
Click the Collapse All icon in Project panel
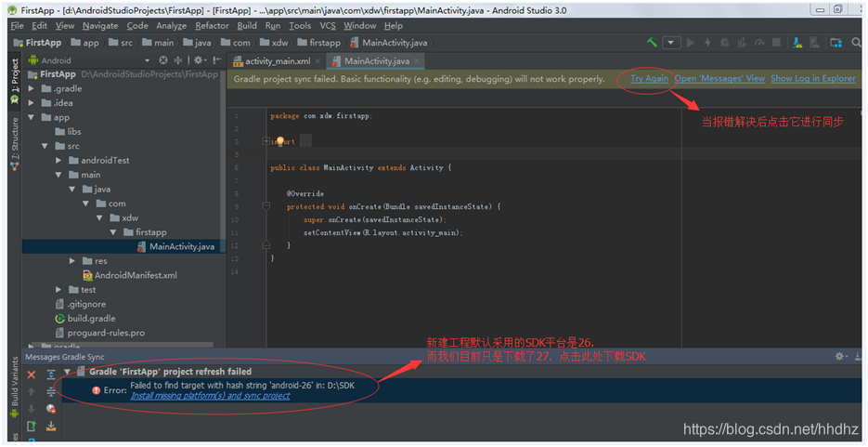coord(177,60)
